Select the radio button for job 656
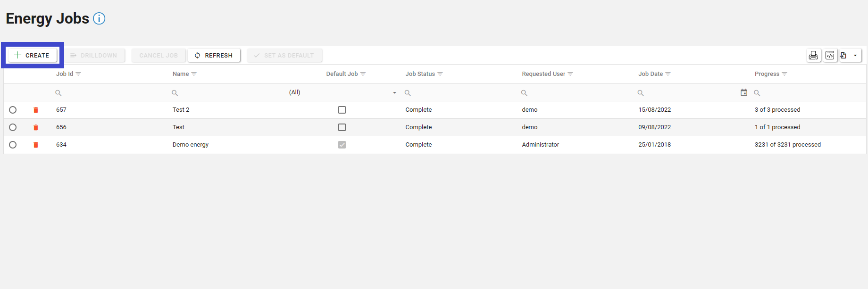This screenshot has width=868, height=289. pyautogui.click(x=13, y=127)
